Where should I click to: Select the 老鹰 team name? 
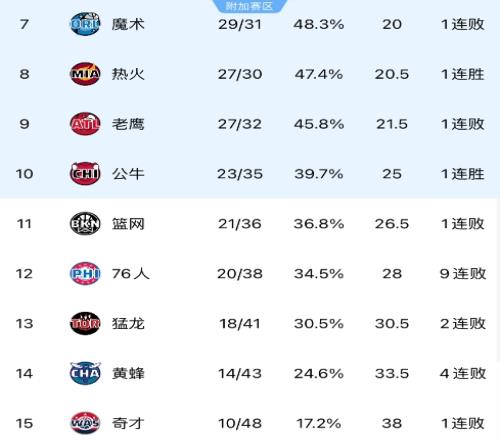128,124
